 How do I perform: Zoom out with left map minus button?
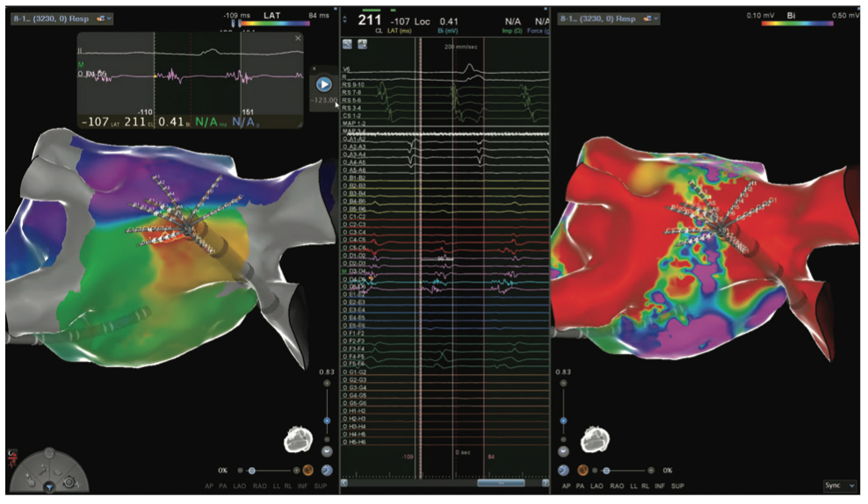click(x=327, y=439)
